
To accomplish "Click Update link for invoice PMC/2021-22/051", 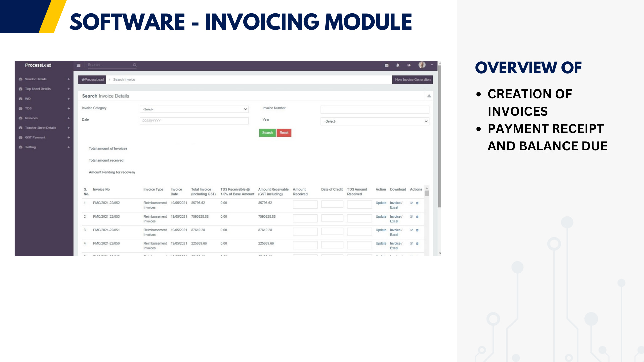I will pyautogui.click(x=381, y=230).
